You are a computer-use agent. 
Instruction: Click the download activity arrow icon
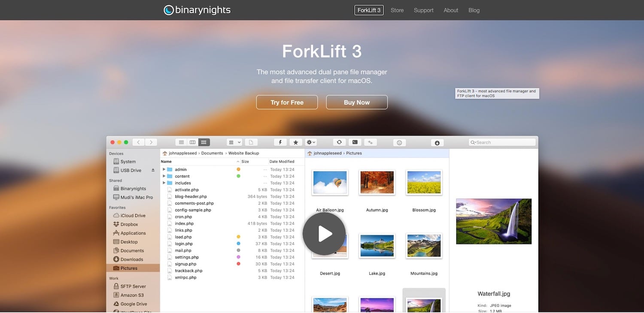point(437,143)
